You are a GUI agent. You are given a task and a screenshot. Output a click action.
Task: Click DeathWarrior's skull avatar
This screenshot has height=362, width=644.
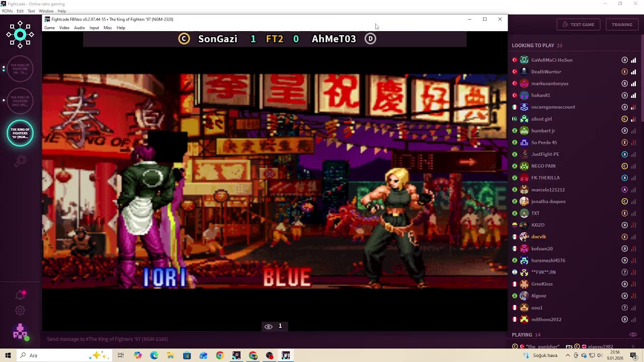(x=524, y=71)
